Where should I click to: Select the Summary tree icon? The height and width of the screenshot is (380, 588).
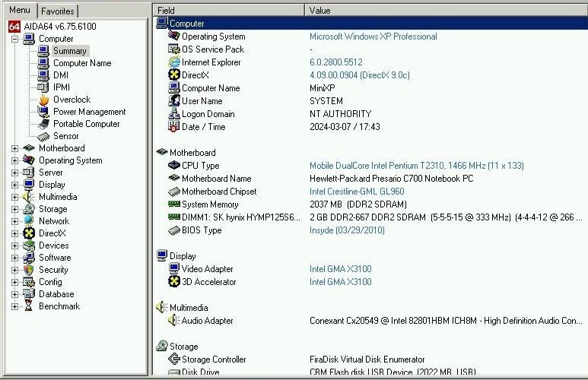pyautogui.click(x=43, y=51)
